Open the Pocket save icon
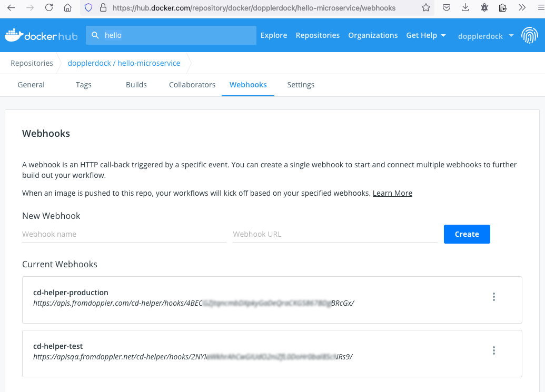 pyautogui.click(x=447, y=8)
